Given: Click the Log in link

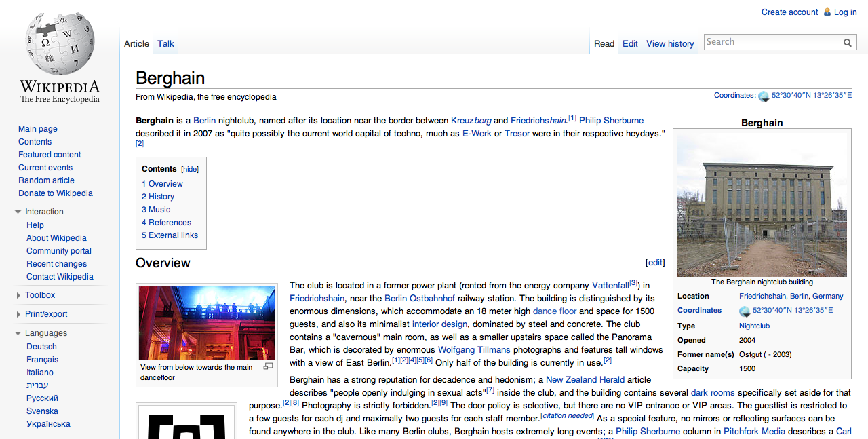Looking at the screenshot, I should 846,12.
